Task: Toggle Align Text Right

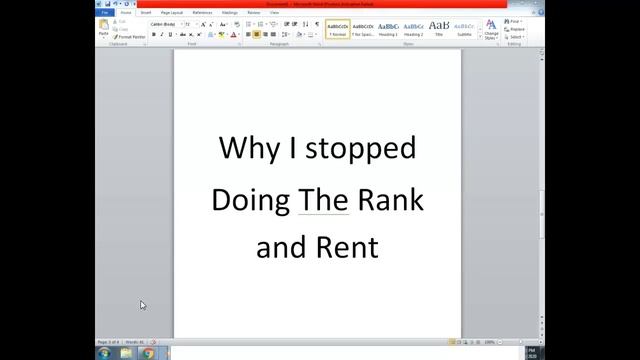Action: [265, 35]
